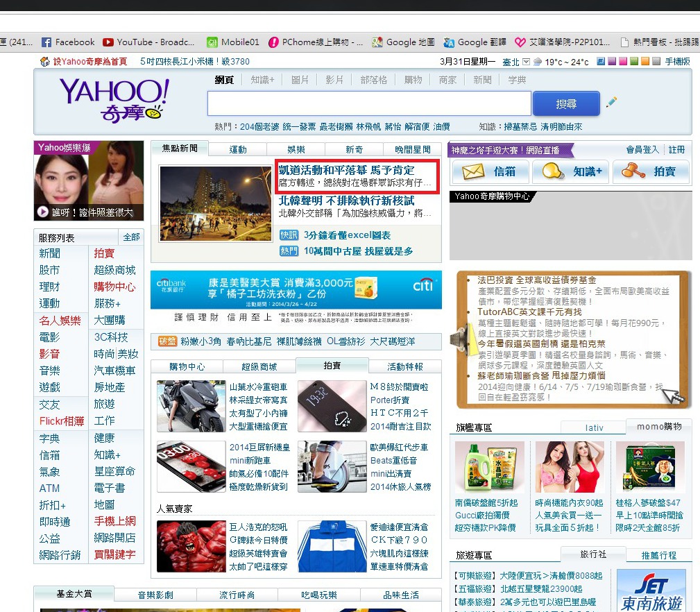Open 拍賣 gavel icon
Screen dimensions: 700x612
pos(633,171)
